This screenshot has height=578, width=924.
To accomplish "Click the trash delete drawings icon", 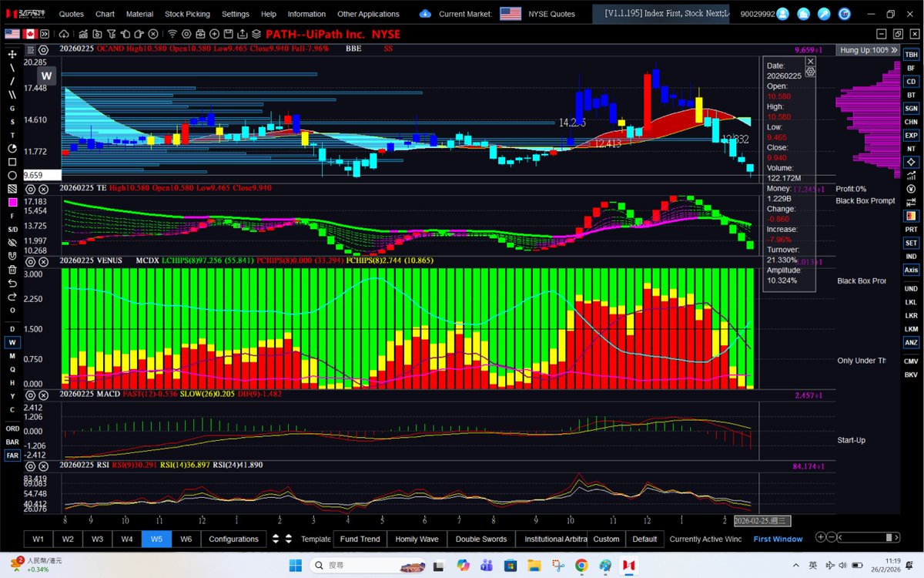I will coord(12,270).
